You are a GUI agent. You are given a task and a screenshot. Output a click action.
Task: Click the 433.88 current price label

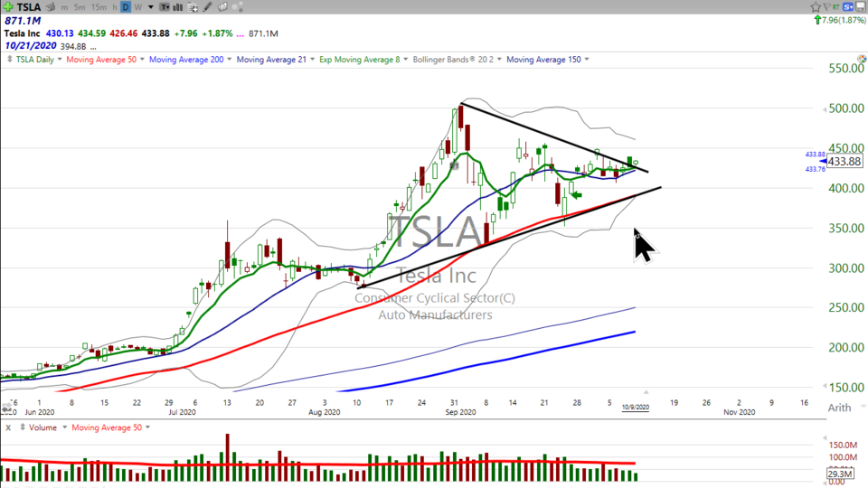coord(844,162)
